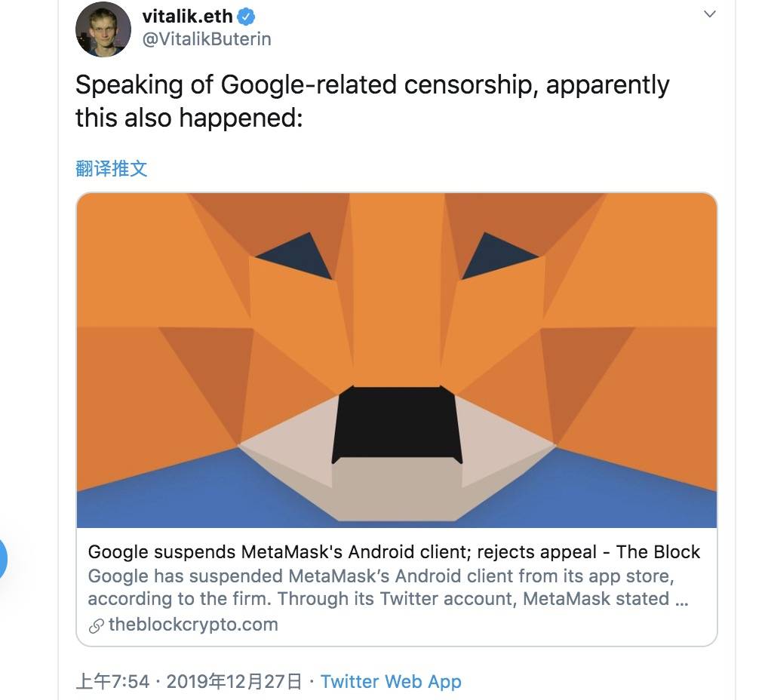Open the vitalik.eth display name
This screenshot has height=700, width=765.
(x=187, y=17)
